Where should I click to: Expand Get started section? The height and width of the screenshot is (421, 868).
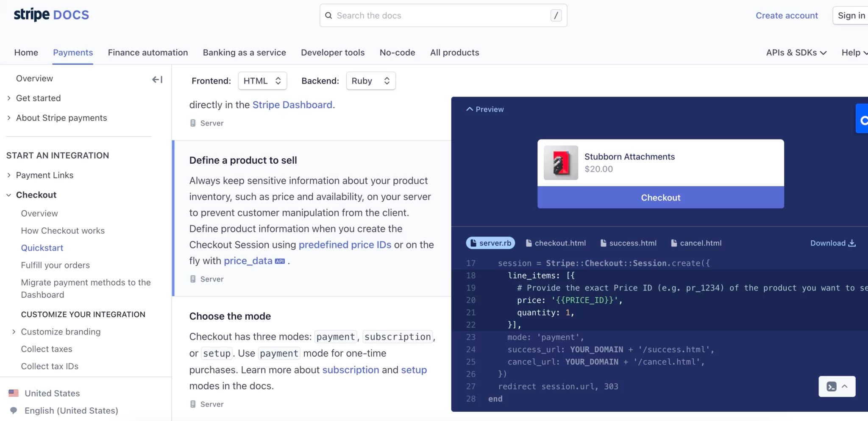pos(9,98)
